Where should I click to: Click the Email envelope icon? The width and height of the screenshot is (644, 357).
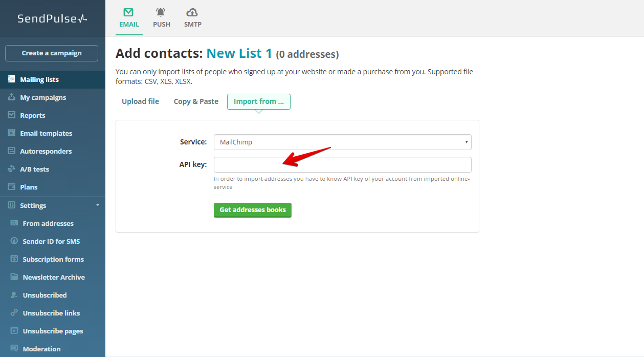[129, 12]
